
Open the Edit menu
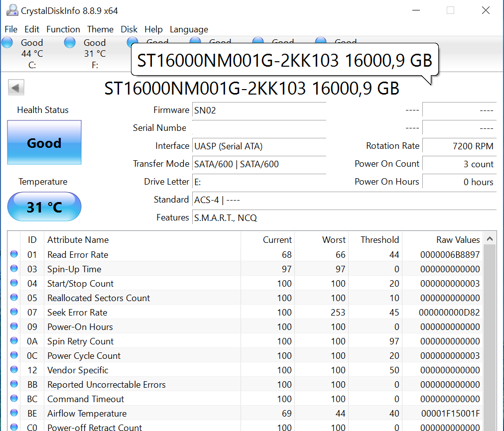coord(32,29)
